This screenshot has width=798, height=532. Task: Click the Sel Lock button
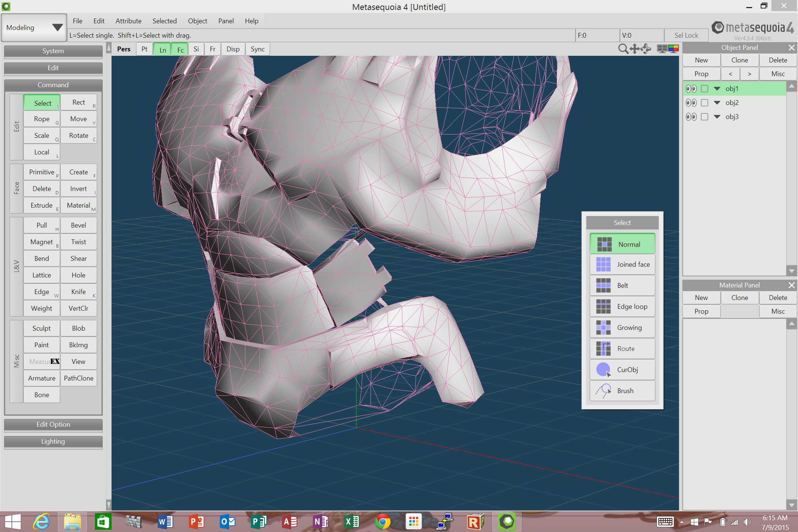click(686, 35)
